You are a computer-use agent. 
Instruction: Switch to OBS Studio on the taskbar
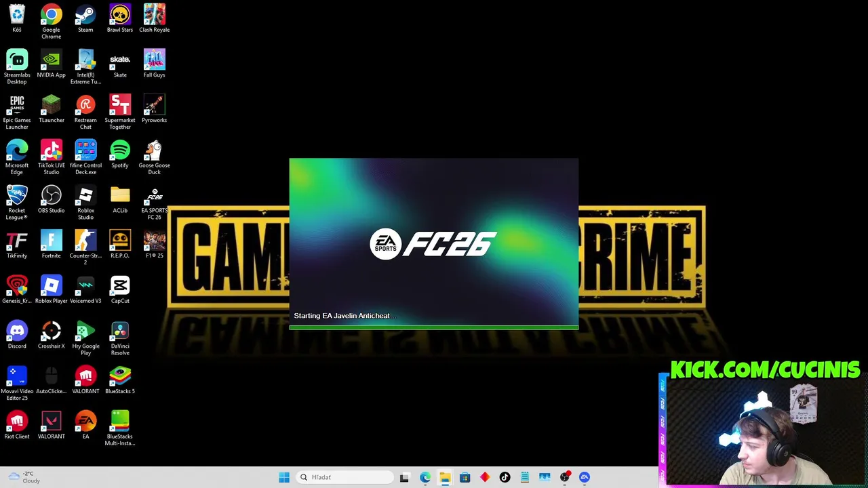564,477
